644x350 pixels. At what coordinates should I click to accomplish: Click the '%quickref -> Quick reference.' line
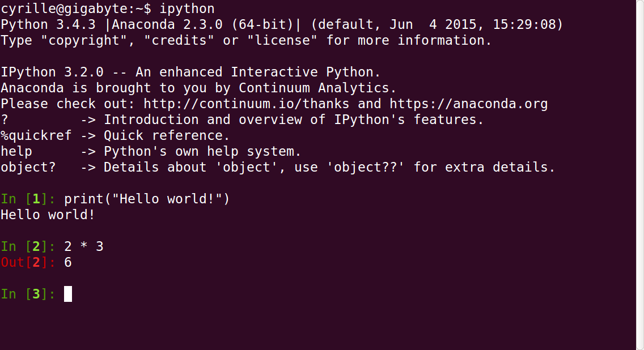click(115, 136)
